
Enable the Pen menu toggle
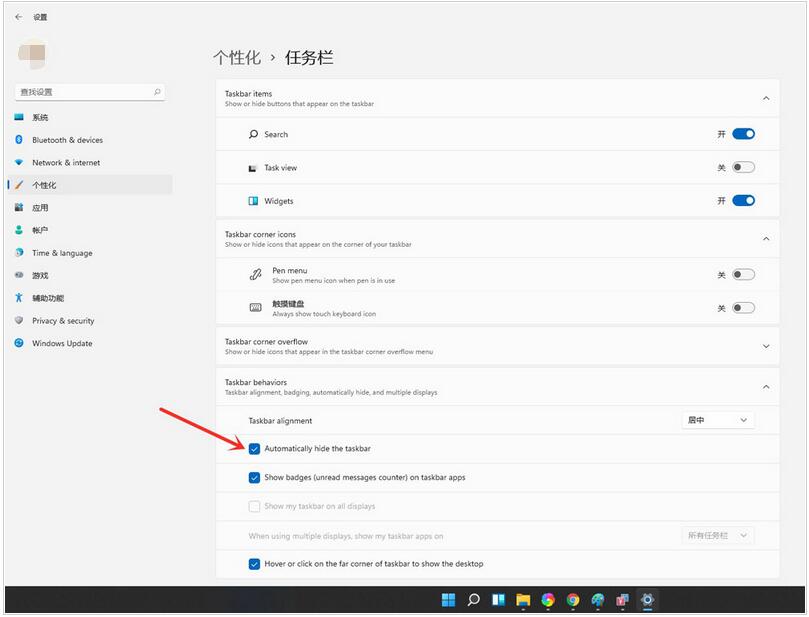(x=743, y=274)
